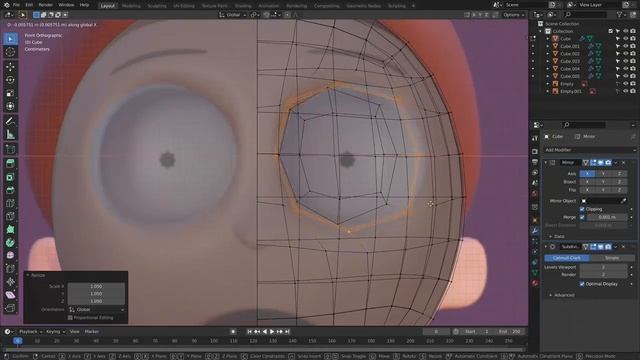Collapse the Subdivision modifier panel
640x360 pixels.
546,247
